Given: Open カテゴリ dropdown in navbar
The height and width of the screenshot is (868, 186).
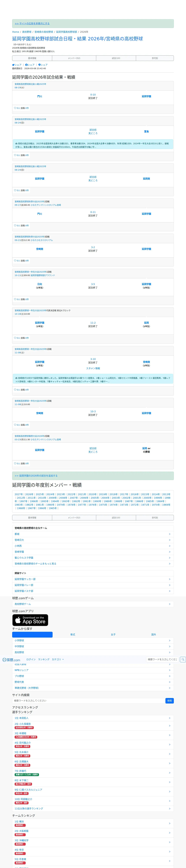Looking at the screenshot, I should 58,659.
